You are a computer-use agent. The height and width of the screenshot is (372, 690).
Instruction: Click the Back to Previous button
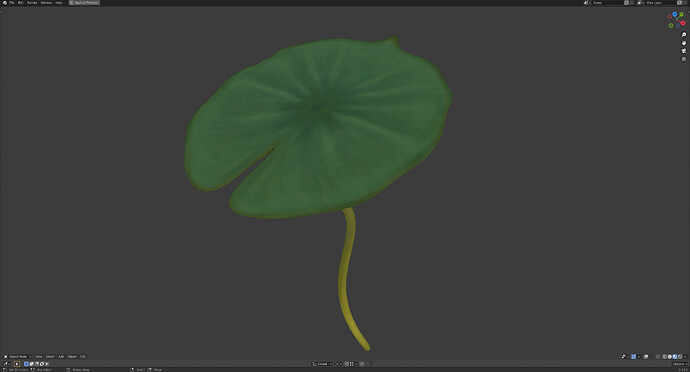pyautogui.click(x=84, y=3)
